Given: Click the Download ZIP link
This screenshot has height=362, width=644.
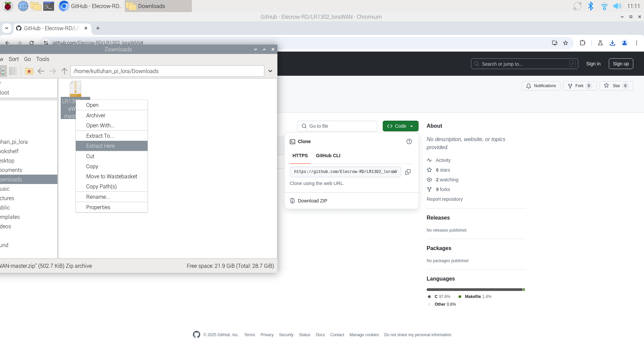Looking at the screenshot, I should coord(312,201).
